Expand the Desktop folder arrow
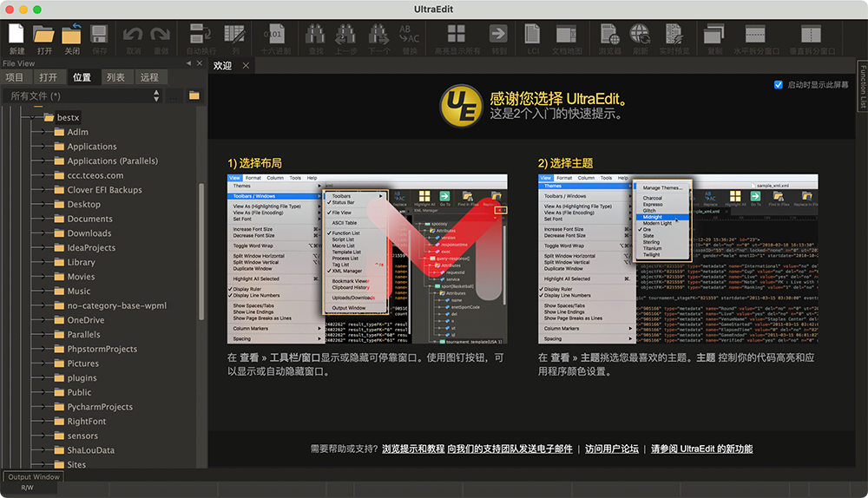This screenshot has width=868, height=498. click(42, 204)
